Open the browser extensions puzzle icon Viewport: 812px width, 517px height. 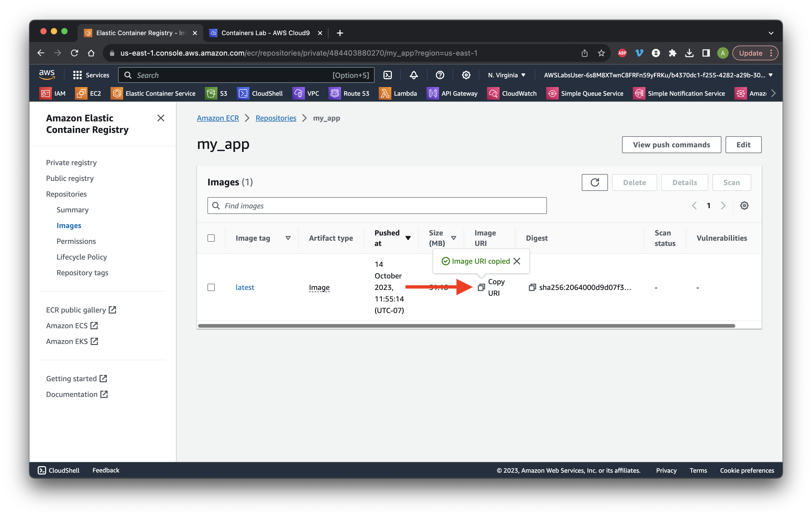(x=672, y=53)
